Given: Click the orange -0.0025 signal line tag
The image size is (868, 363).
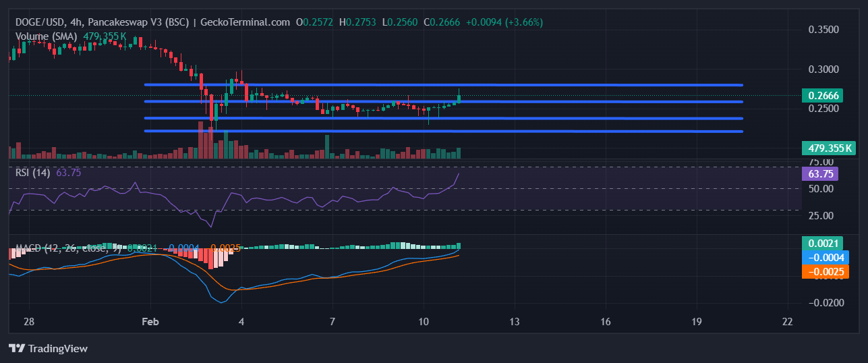Looking at the screenshot, I should coord(825,271).
